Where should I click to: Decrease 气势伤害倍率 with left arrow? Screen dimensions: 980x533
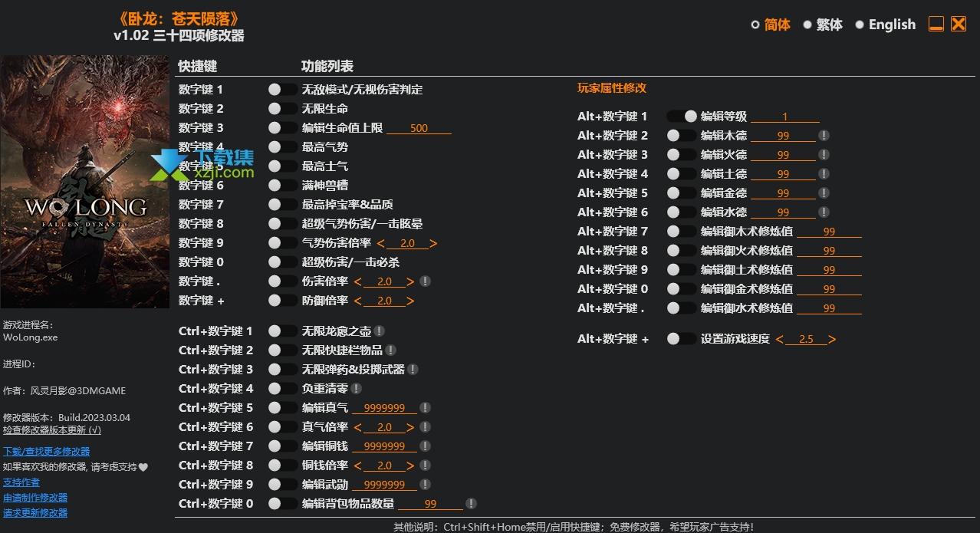(x=381, y=244)
